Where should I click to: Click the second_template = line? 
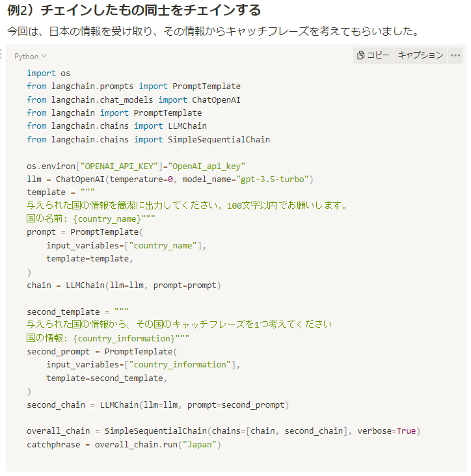point(77,311)
